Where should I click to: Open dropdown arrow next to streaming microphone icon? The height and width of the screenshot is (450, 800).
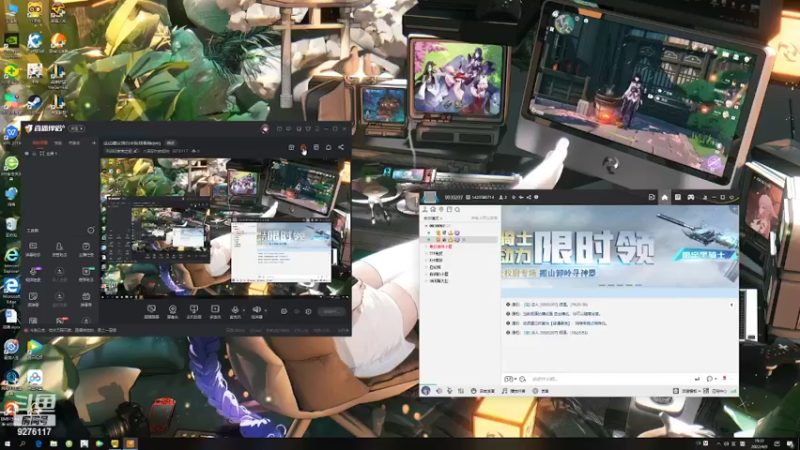coord(244,311)
